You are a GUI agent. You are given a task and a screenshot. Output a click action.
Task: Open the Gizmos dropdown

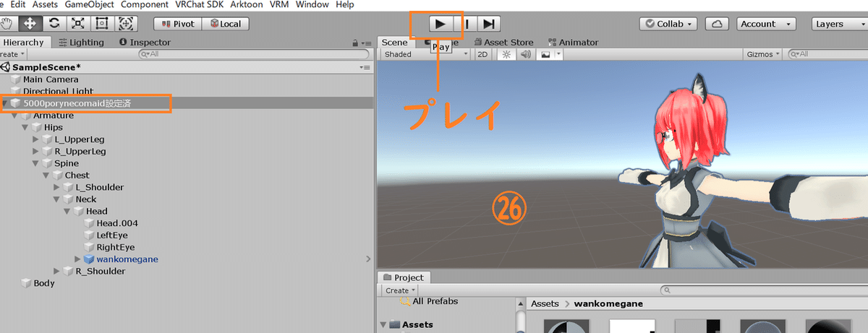click(x=764, y=54)
